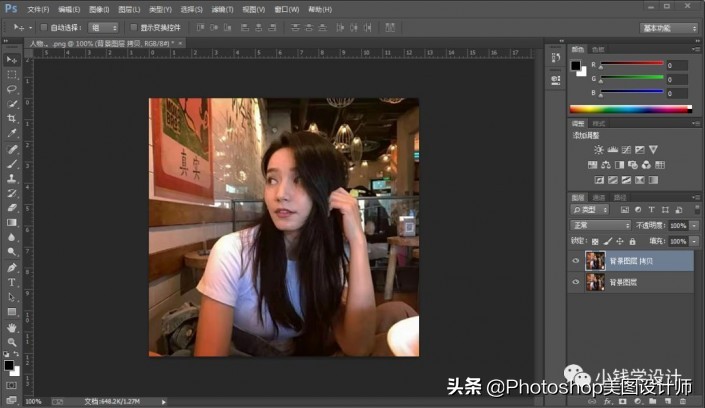Add a Black & White adjustment

619,165
